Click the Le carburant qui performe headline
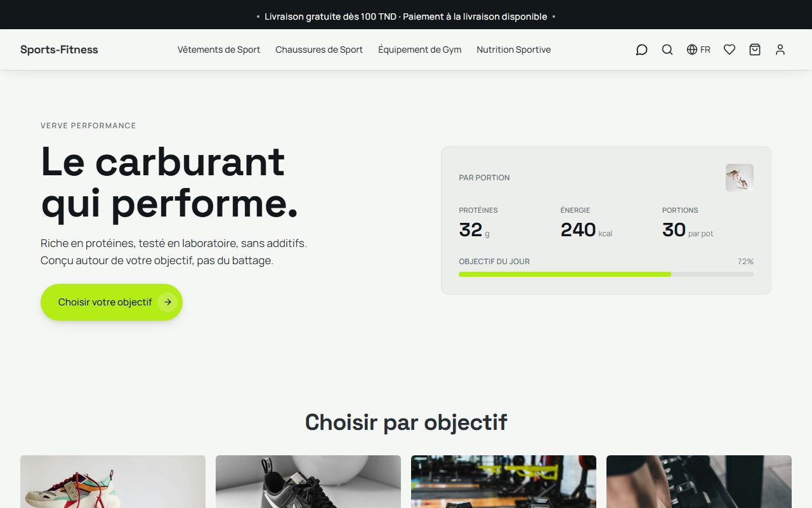The width and height of the screenshot is (812, 508). point(169,183)
